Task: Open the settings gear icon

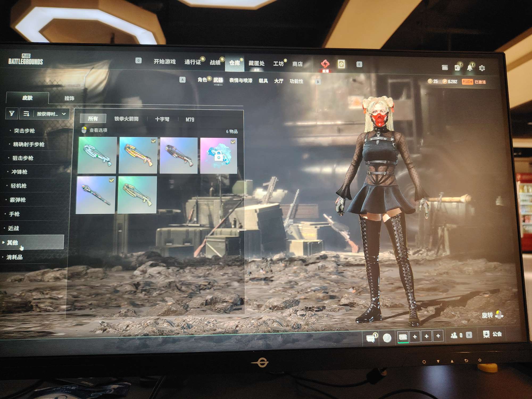Action: point(482,68)
